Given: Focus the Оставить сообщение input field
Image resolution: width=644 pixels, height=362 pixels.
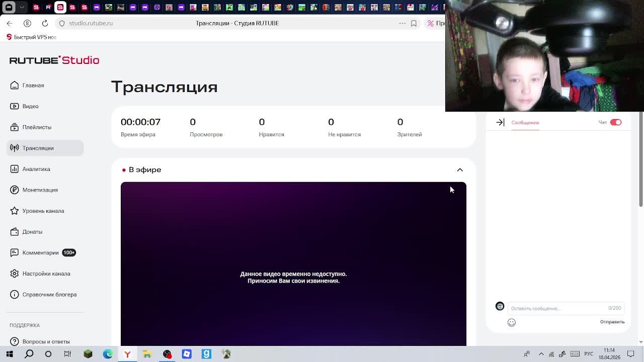Looking at the screenshot, I should (x=566, y=308).
